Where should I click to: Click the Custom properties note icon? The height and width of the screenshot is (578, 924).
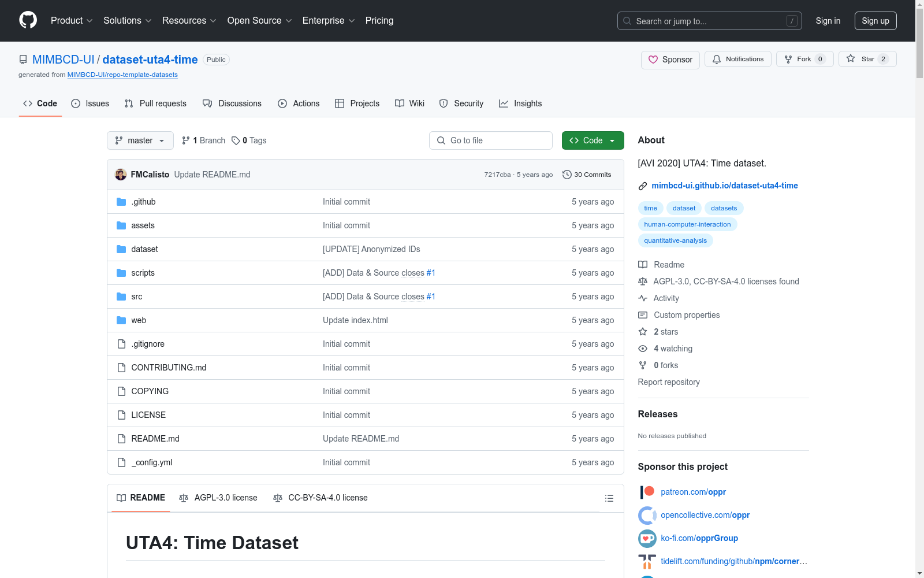click(x=643, y=315)
